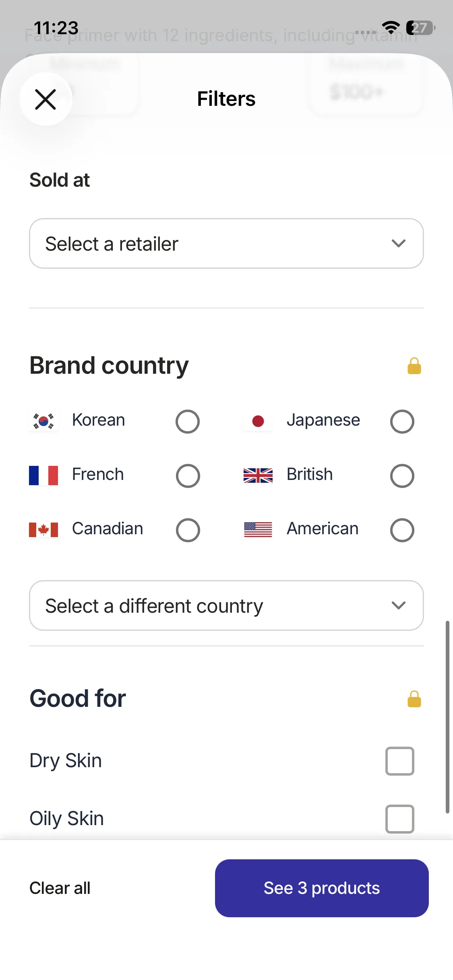The image size is (453, 980).
Task: Tap the lock icon beside Good for
Action: pyautogui.click(x=414, y=699)
